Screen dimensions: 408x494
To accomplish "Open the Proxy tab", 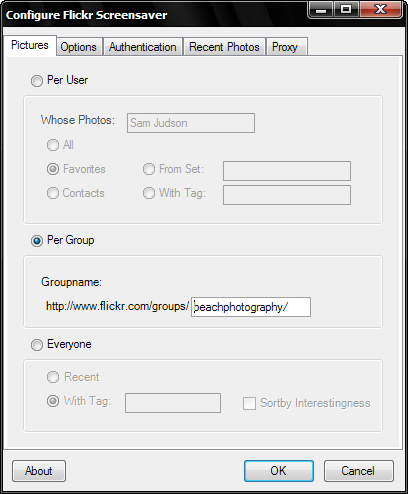I will [x=286, y=47].
